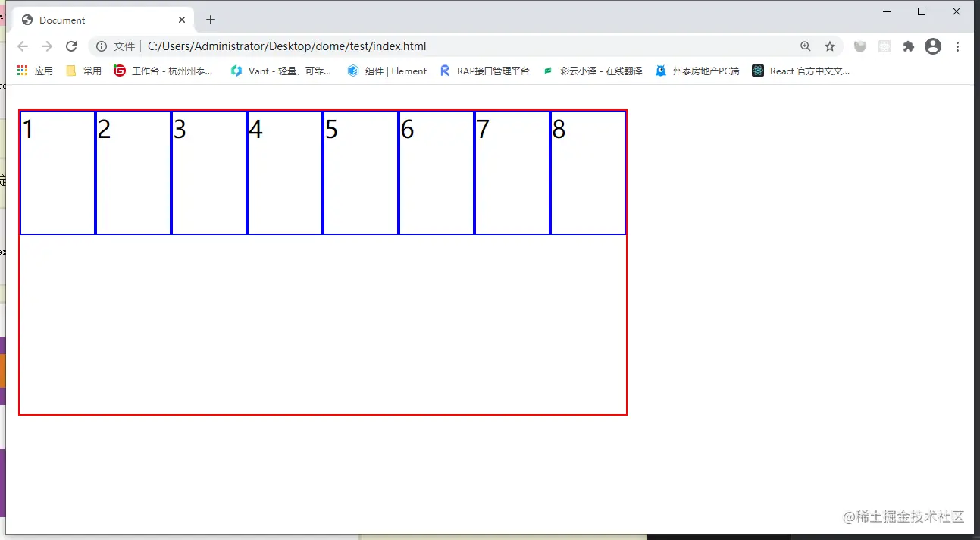Image resolution: width=980 pixels, height=540 pixels.
Task: Click the back navigation arrow
Action: coord(23,46)
